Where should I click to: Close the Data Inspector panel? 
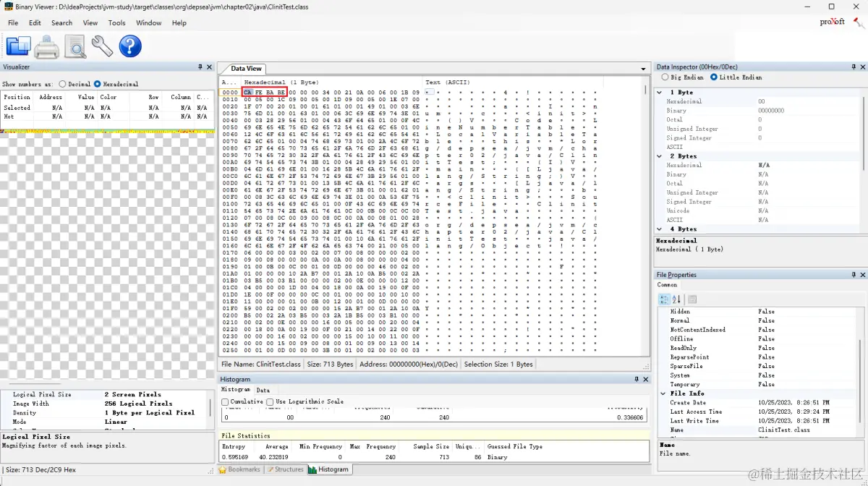(862, 67)
